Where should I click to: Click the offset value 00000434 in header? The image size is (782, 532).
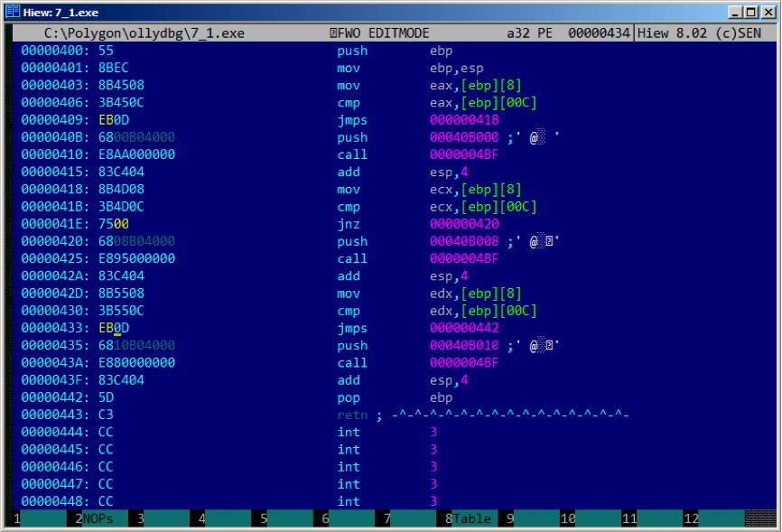pos(599,33)
